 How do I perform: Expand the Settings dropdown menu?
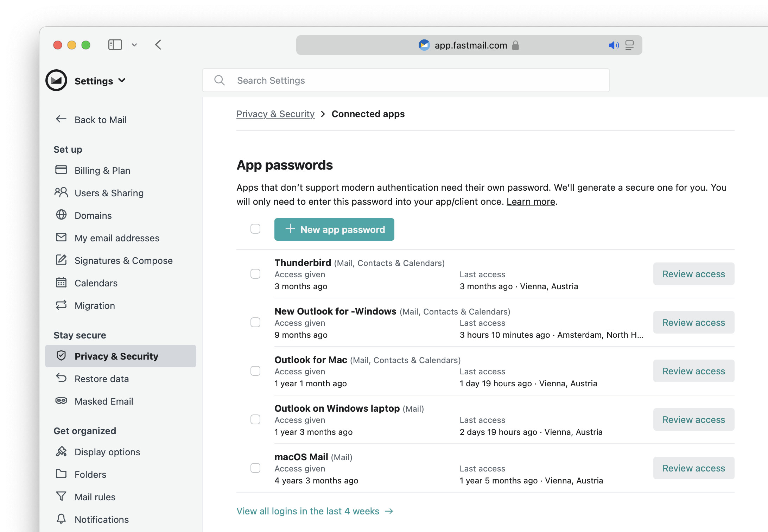click(100, 81)
